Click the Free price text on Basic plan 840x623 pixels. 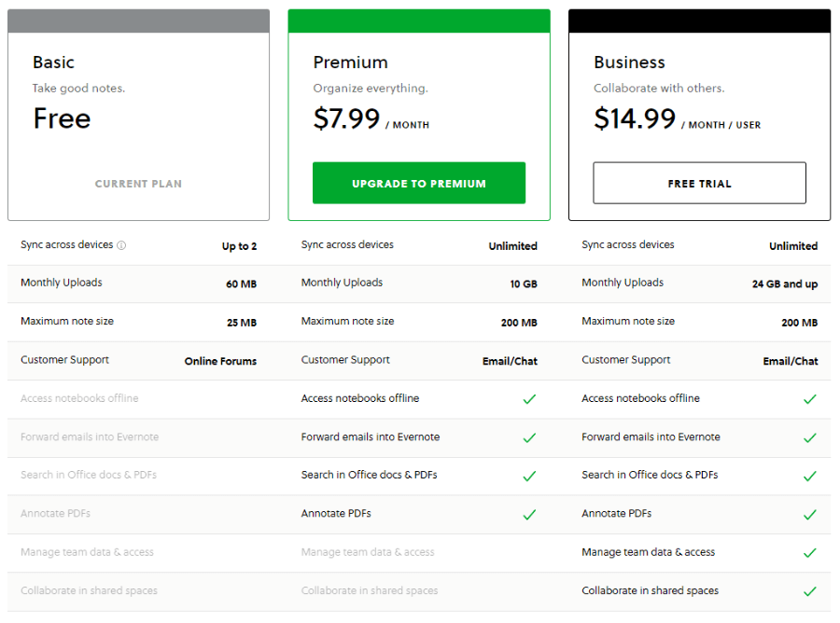pos(62,118)
